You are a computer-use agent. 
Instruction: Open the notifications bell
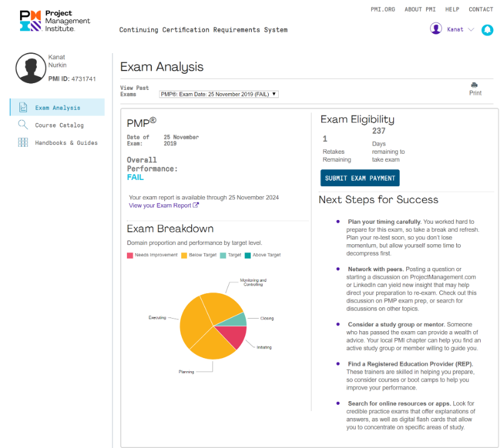[487, 30]
